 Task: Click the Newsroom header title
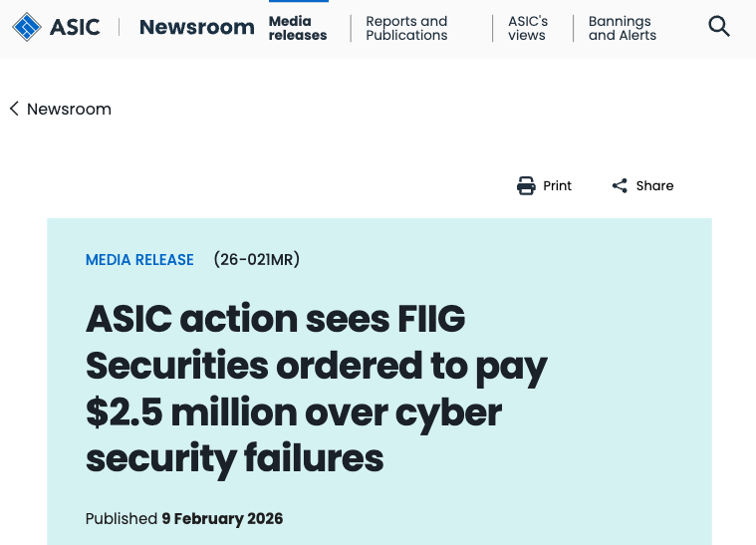[196, 27]
